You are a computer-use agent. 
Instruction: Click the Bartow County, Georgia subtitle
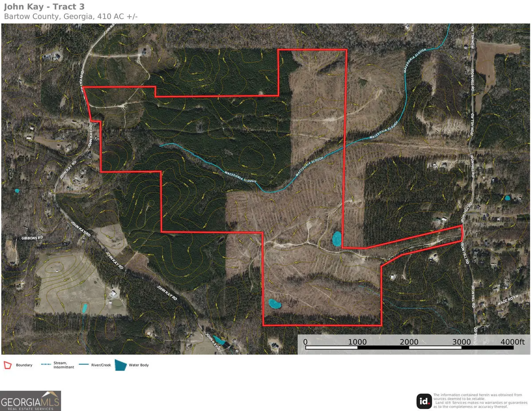71,16
